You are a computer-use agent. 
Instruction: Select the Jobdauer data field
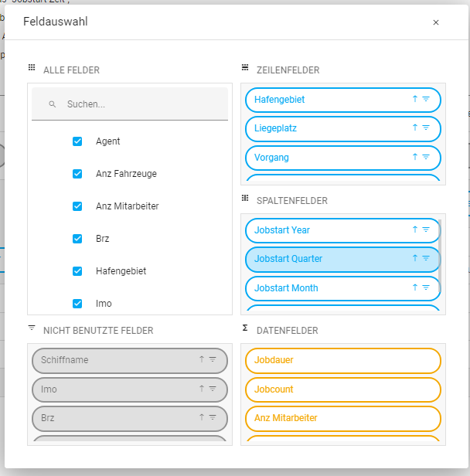point(342,360)
